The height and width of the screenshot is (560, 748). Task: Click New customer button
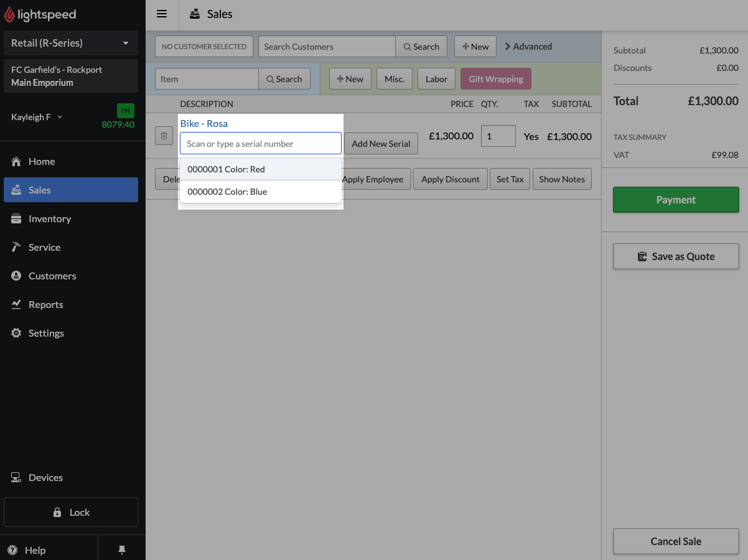pos(475,47)
